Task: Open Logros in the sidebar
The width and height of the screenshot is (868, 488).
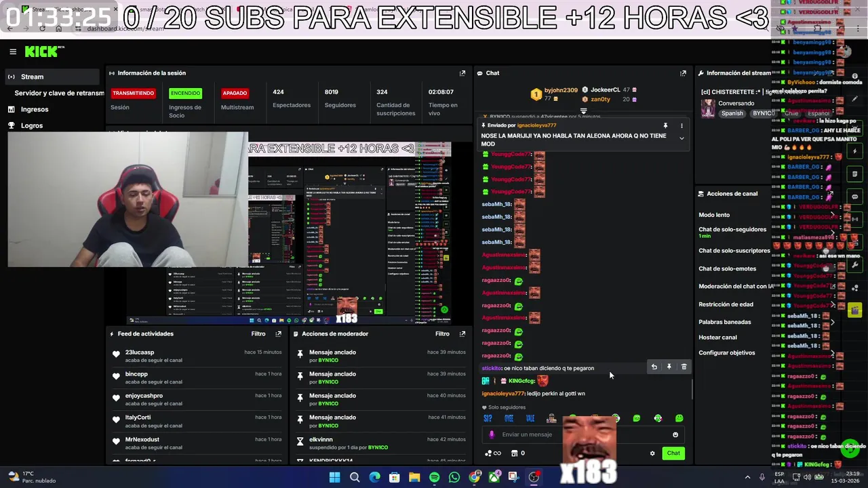Action: pos(32,125)
